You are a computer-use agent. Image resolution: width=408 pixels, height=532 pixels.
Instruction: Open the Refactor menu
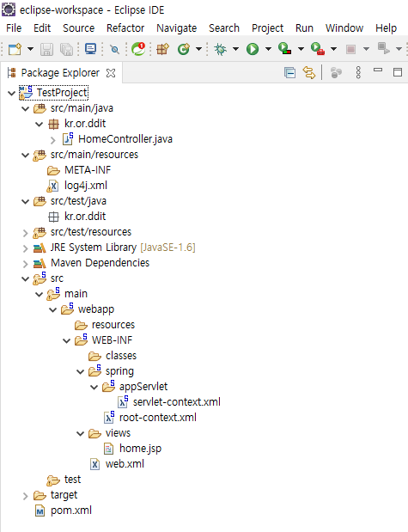[125, 28]
